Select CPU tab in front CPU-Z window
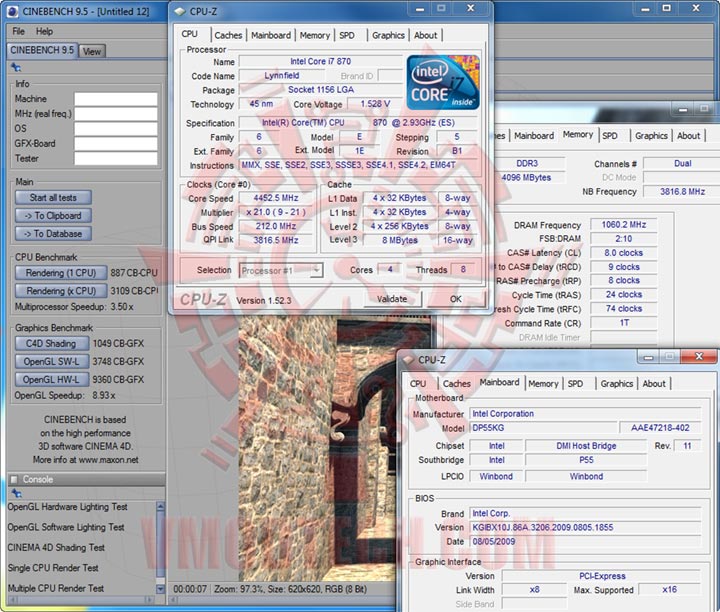The height and width of the screenshot is (612, 720). click(x=189, y=34)
